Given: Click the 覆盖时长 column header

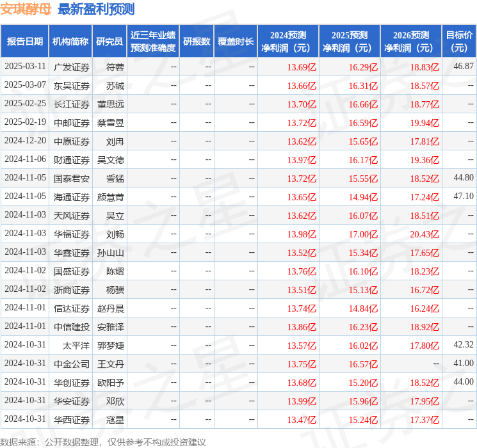Looking at the screenshot, I should click(236, 42).
